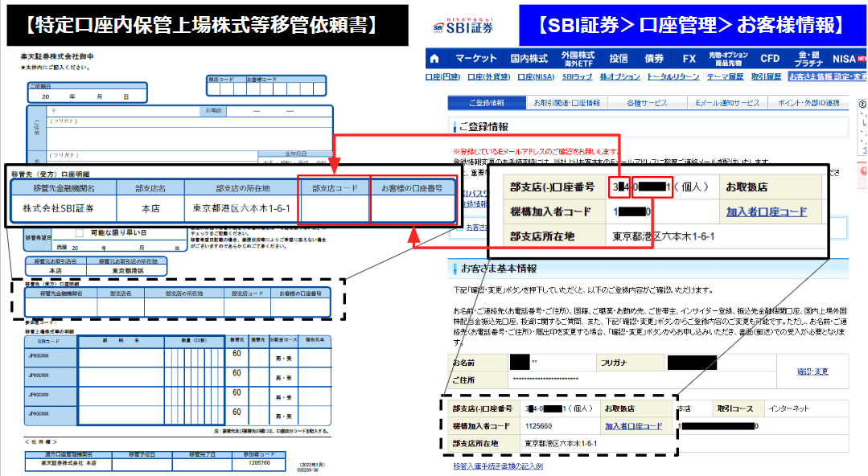This screenshot has height=476, width=868.
Task: Open the help question-mark icon at right edge
Action: pos(862,104)
